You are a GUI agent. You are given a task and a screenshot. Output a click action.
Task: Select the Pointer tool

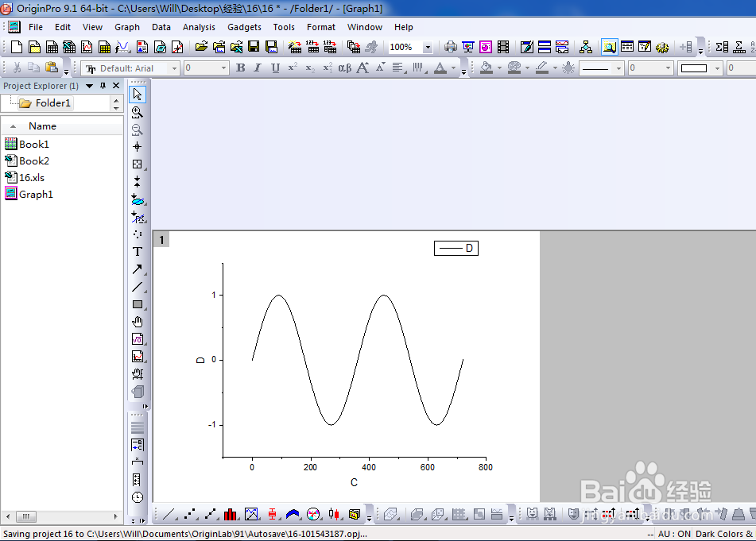138,94
